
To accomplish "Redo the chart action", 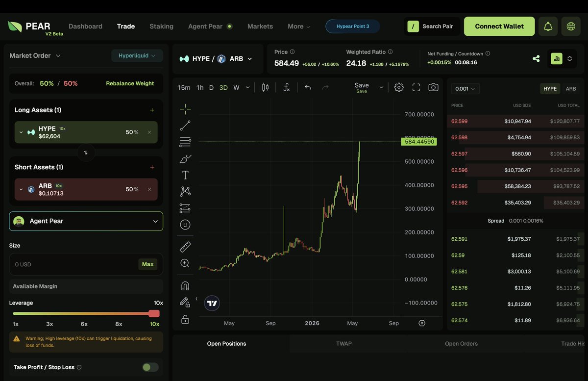I will coord(325,87).
